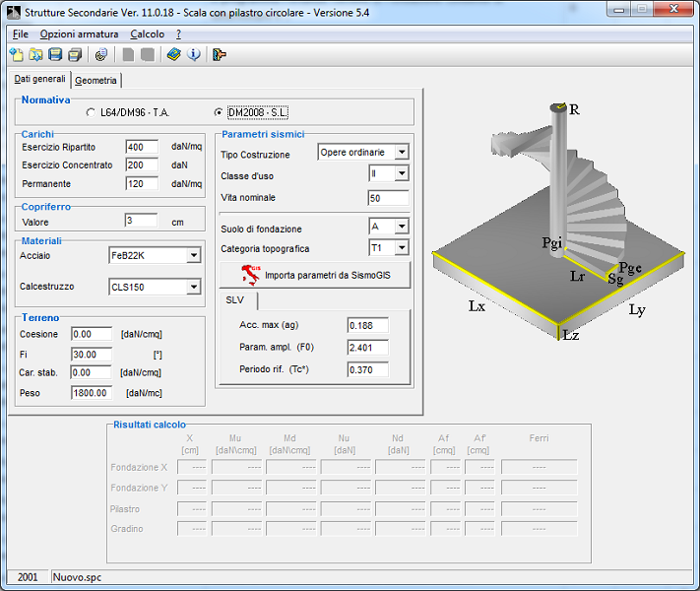Click the Risultati calcolo group label
The height and width of the screenshot is (591, 700).
[x=150, y=425]
